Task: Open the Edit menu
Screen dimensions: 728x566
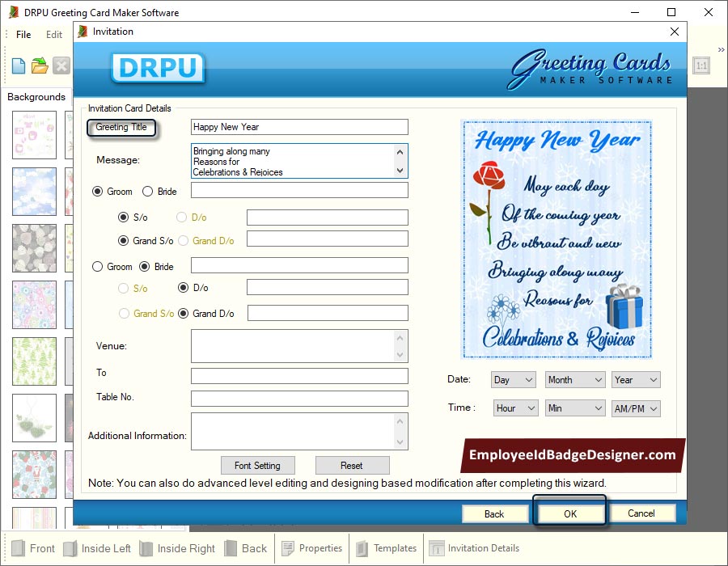Action: pos(54,35)
